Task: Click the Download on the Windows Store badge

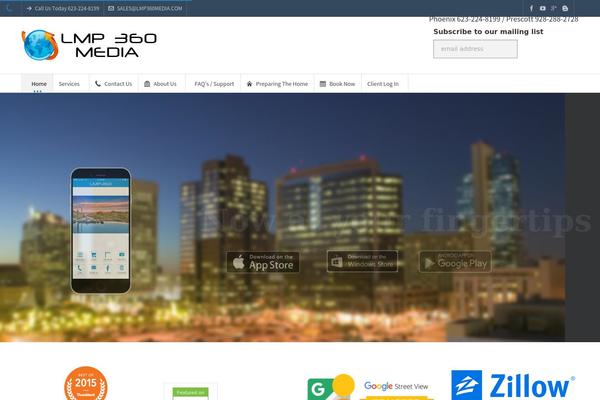Action: pyautogui.click(x=362, y=261)
